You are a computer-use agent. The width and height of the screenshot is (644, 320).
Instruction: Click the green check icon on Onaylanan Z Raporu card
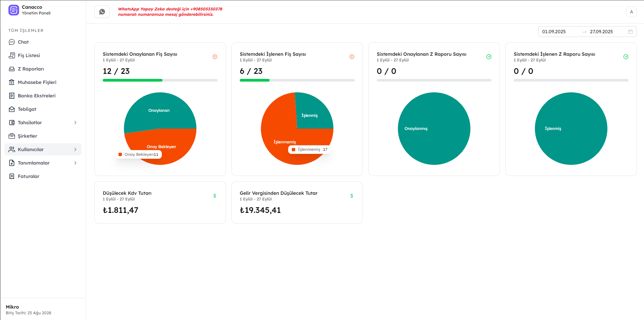[x=489, y=57]
